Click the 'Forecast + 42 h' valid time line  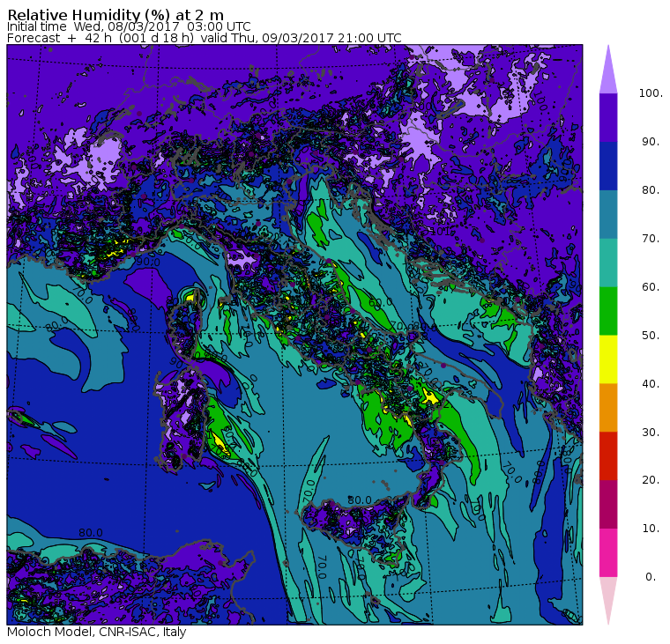(205, 38)
